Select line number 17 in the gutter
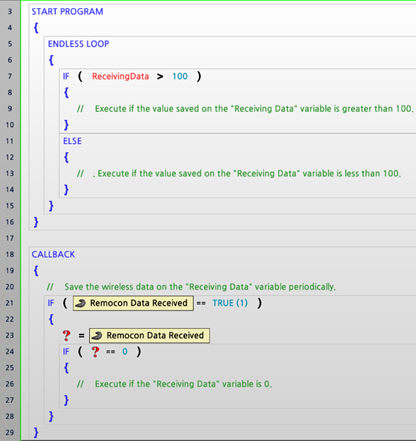The height and width of the screenshot is (441, 416). tap(10, 238)
